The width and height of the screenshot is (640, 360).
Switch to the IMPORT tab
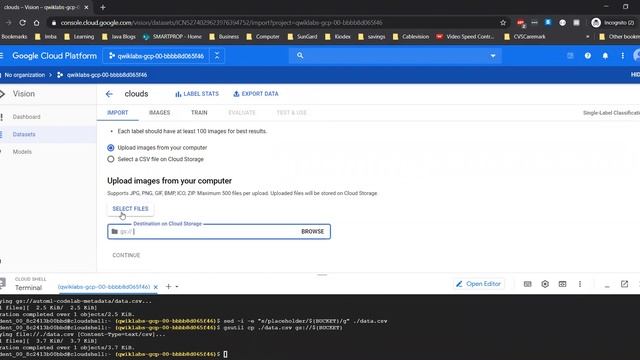click(118, 113)
